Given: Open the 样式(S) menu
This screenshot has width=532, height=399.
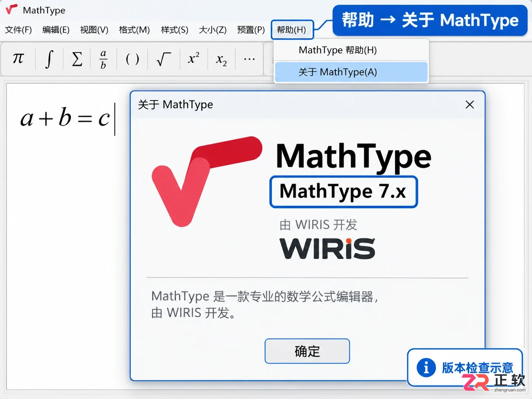Looking at the screenshot, I should pos(175,30).
